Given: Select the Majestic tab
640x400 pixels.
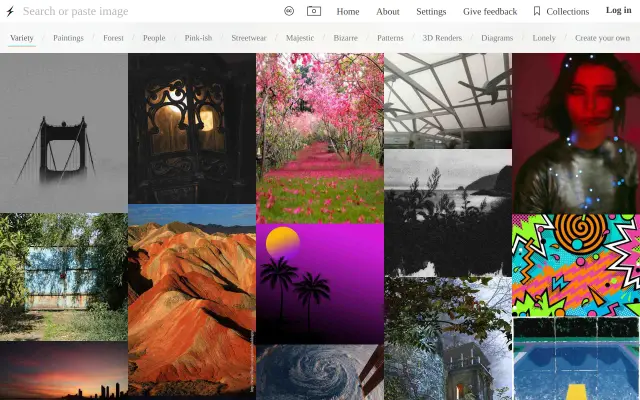Looking at the screenshot, I should coord(300,38).
